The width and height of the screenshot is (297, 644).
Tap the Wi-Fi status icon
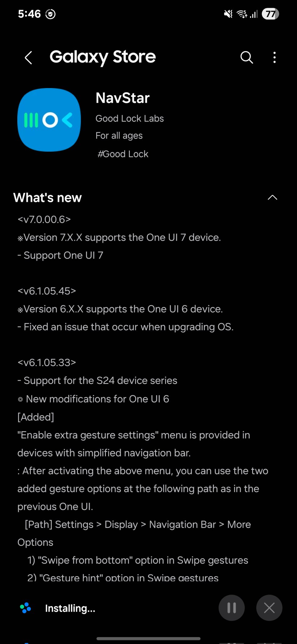click(x=242, y=14)
